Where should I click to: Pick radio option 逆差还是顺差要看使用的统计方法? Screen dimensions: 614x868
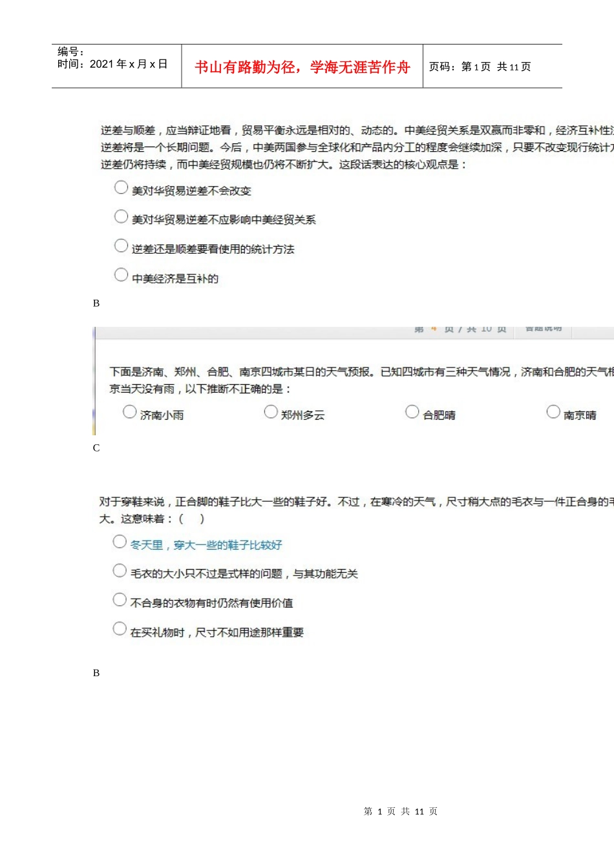click(x=121, y=245)
